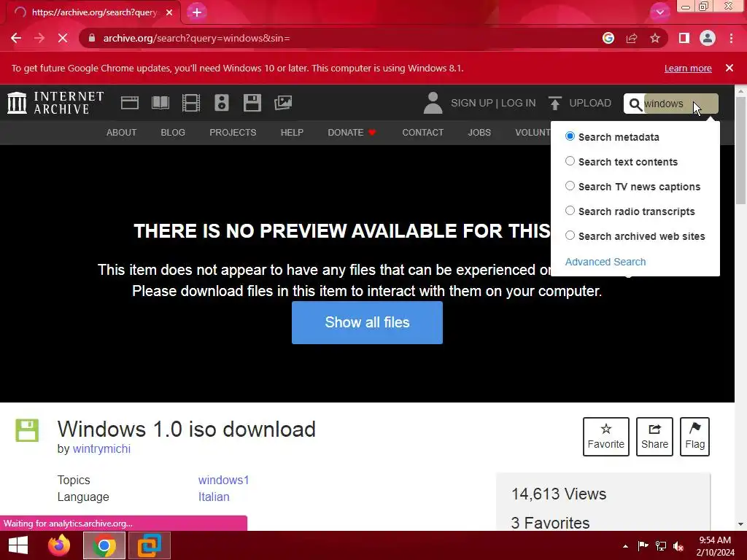747x560 pixels.
Task: Click the Google icon in address bar
Action: click(x=608, y=38)
